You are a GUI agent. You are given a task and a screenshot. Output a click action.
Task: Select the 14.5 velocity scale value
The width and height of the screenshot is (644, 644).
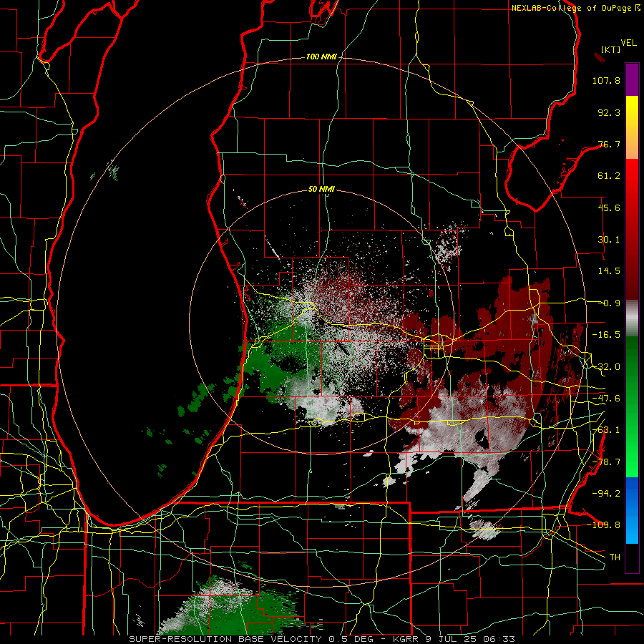tap(609, 271)
